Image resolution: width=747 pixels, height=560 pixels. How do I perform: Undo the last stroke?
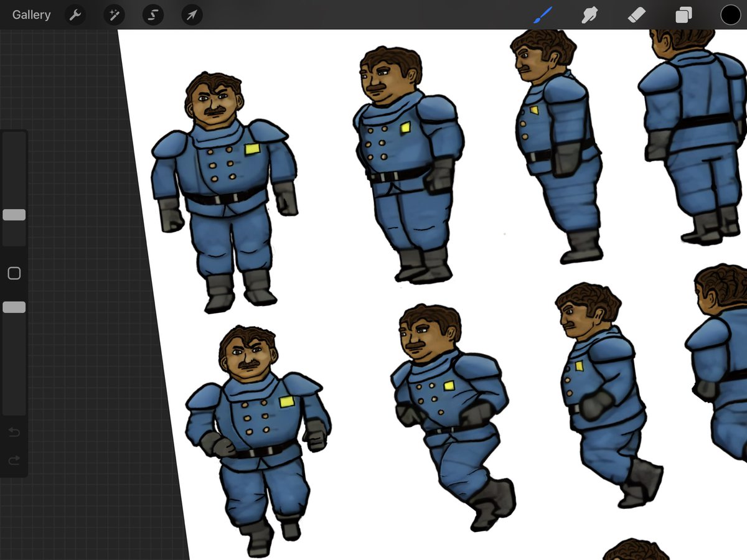[x=14, y=432]
